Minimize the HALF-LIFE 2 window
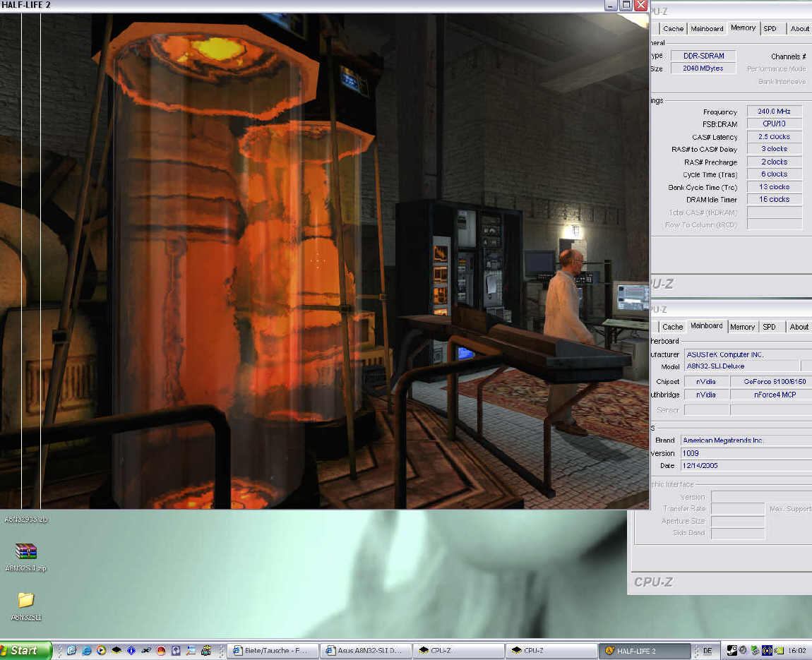 [x=611, y=5]
